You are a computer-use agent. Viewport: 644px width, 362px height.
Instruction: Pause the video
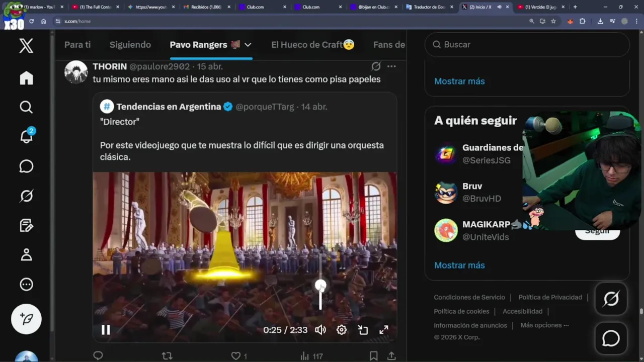pyautogui.click(x=106, y=330)
